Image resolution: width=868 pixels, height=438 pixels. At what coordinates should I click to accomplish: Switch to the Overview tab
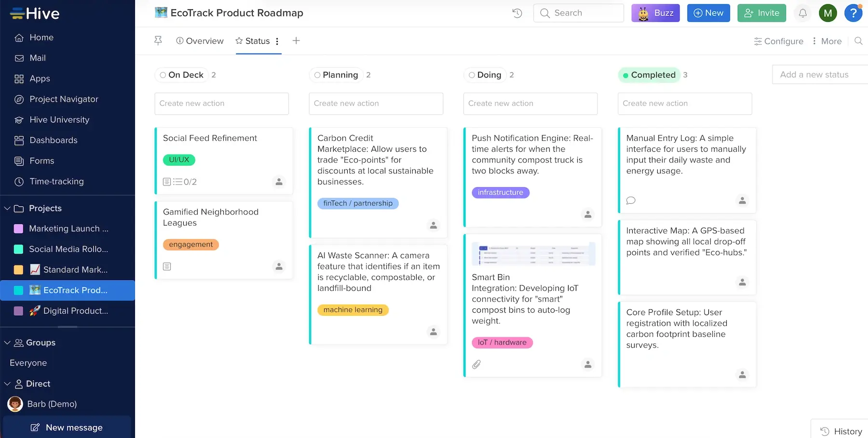(x=200, y=41)
